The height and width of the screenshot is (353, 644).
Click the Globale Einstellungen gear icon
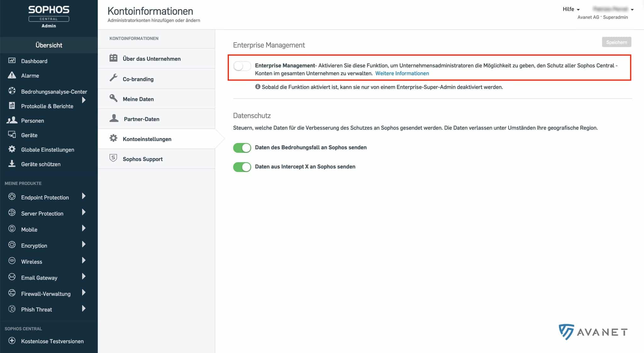(x=12, y=149)
